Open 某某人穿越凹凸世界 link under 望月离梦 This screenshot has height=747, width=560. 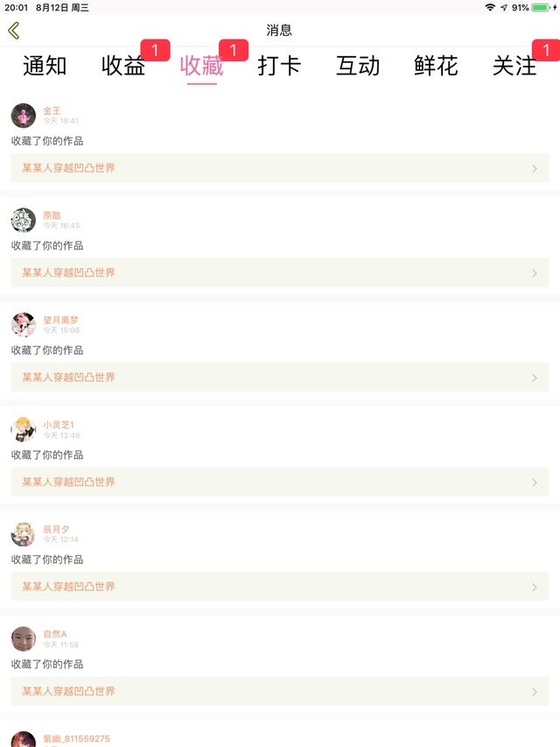(68, 377)
